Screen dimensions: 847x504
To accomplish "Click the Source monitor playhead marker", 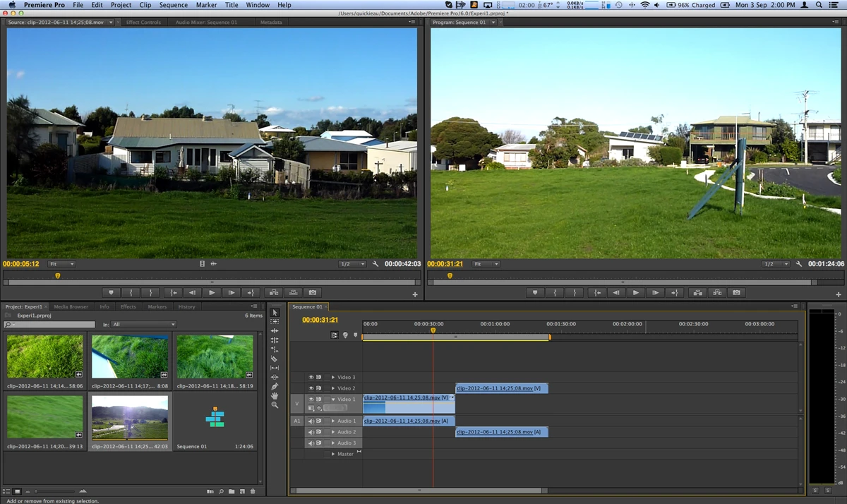I will pos(58,275).
